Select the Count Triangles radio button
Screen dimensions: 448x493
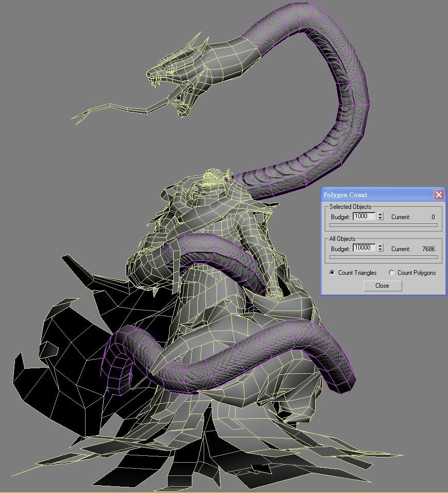tap(333, 273)
